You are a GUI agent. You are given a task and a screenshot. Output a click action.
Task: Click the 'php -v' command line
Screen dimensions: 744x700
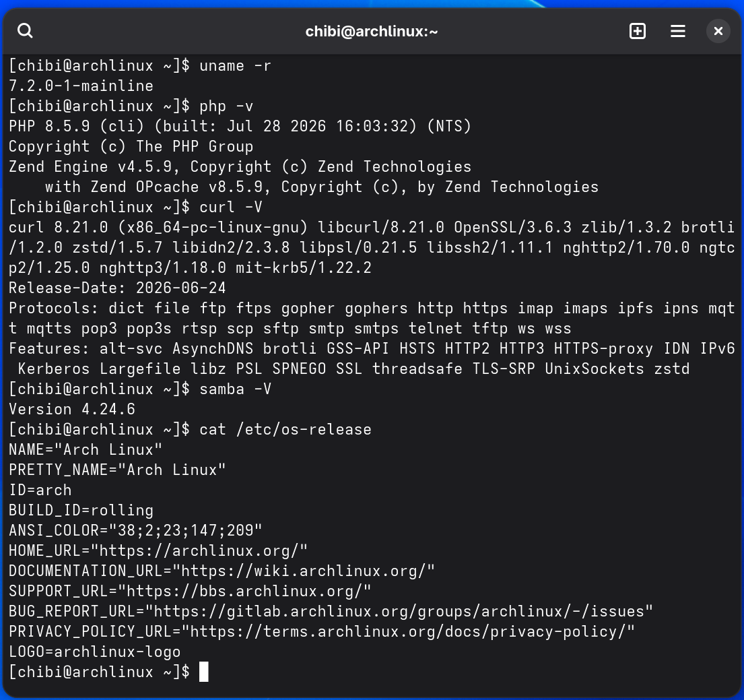coord(131,106)
